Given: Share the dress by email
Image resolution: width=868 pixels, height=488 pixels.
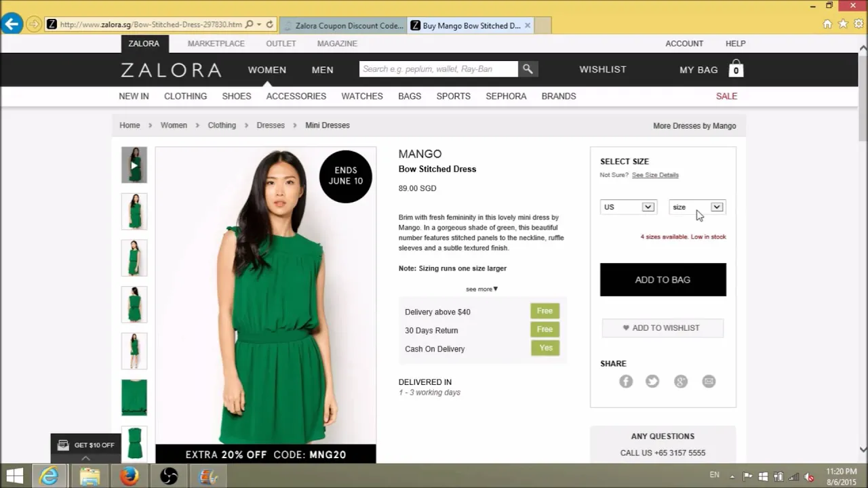Looking at the screenshot, I should (x=709, y=382).
